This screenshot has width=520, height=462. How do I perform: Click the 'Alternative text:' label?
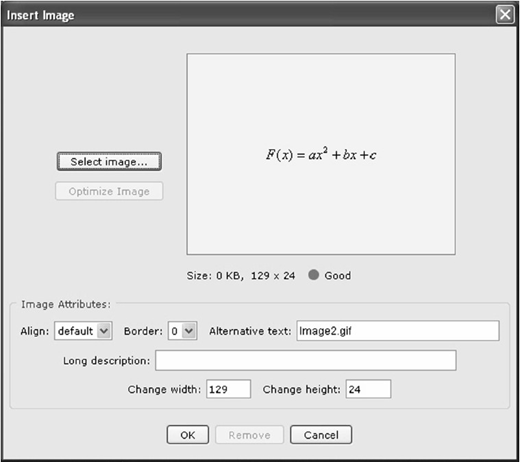[x=250, y=331]
